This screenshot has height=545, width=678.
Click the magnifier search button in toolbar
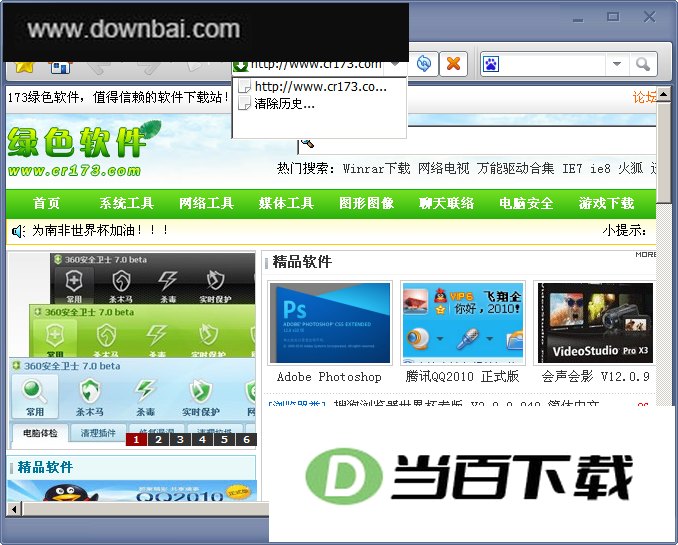(x=643, y=64)
